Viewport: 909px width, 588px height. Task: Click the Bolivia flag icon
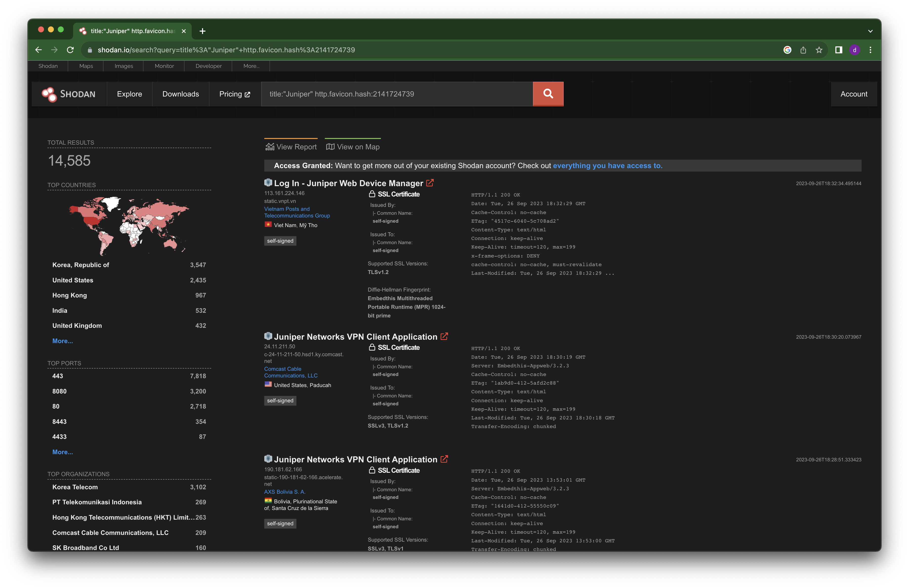pos(268,501)
